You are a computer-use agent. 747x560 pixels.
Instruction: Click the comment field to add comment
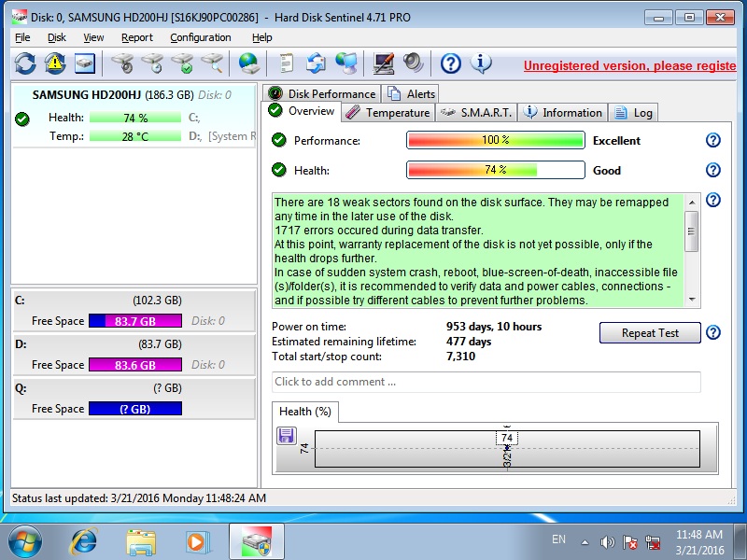pos(486,382)
